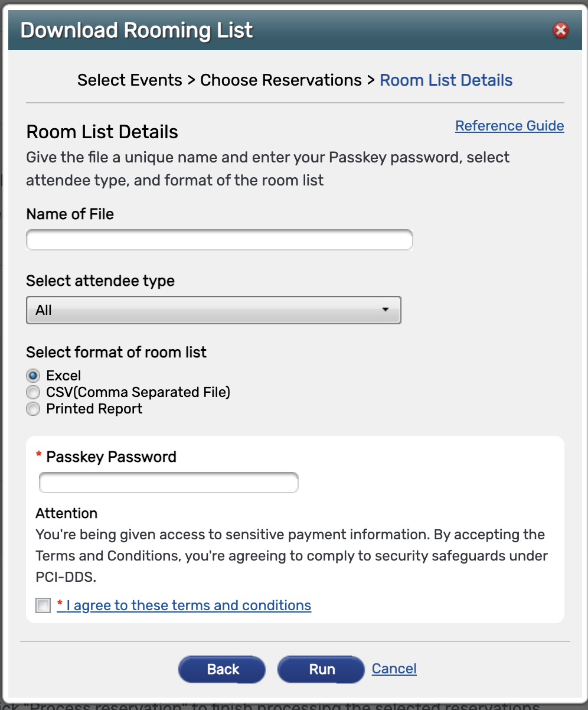The height and width of the screenshot is (710, 588).
Task: Click the Room List Details breadcrumb
Action: 446,80
